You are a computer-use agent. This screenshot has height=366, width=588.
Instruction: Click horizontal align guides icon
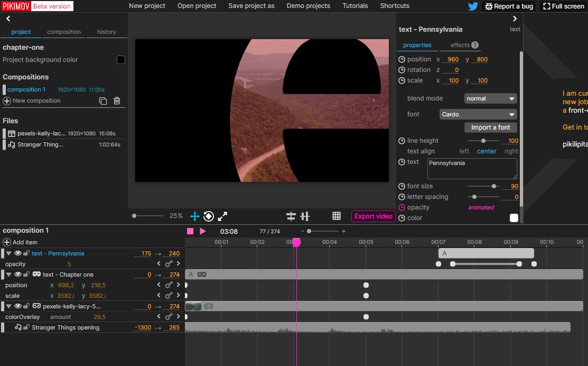(291, 216)
